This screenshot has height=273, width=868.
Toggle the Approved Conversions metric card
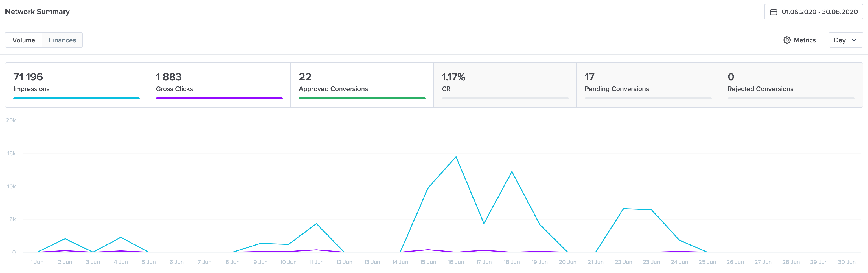(x=362, y=83)
